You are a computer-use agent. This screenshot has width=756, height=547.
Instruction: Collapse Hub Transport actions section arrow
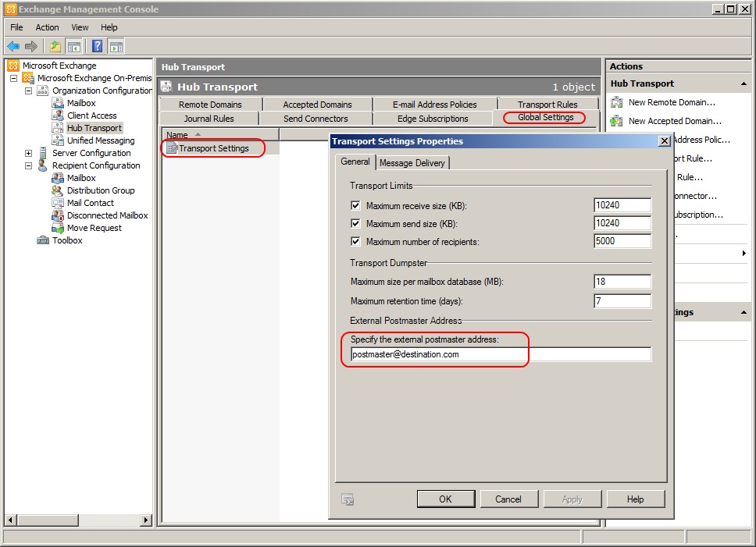pyautogui.click(x=744, y=83)
